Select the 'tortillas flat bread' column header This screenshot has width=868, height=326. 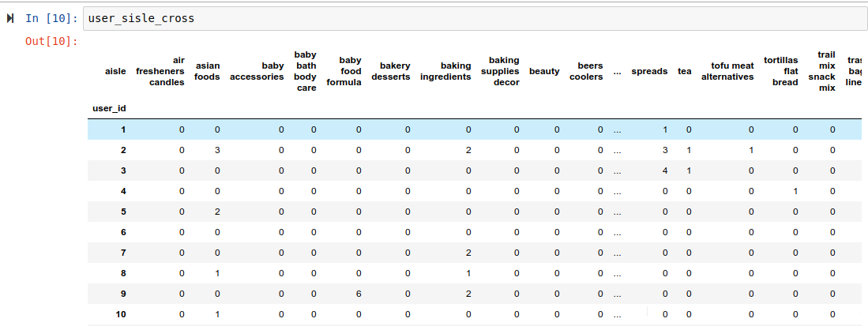[x=781, y=71]
